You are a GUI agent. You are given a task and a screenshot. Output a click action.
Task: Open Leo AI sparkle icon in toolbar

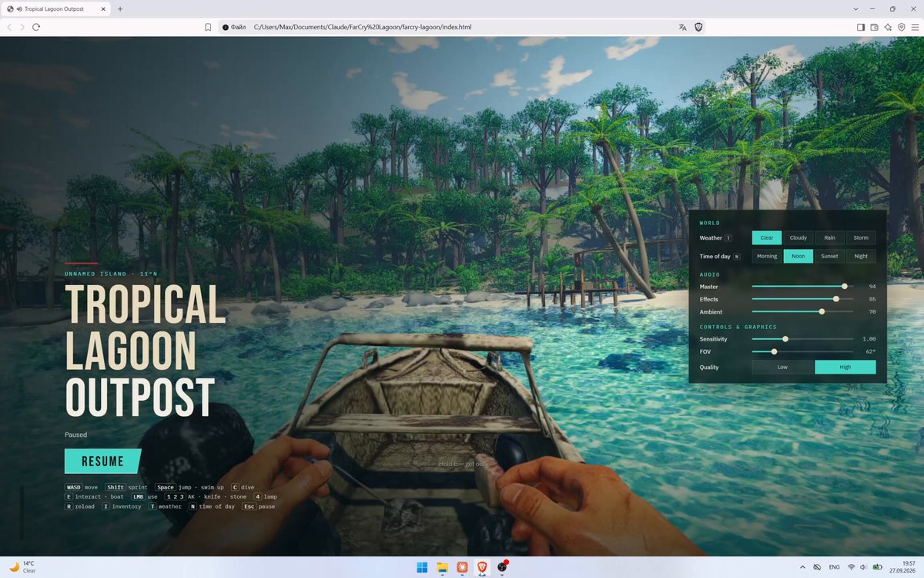point(888,27)
